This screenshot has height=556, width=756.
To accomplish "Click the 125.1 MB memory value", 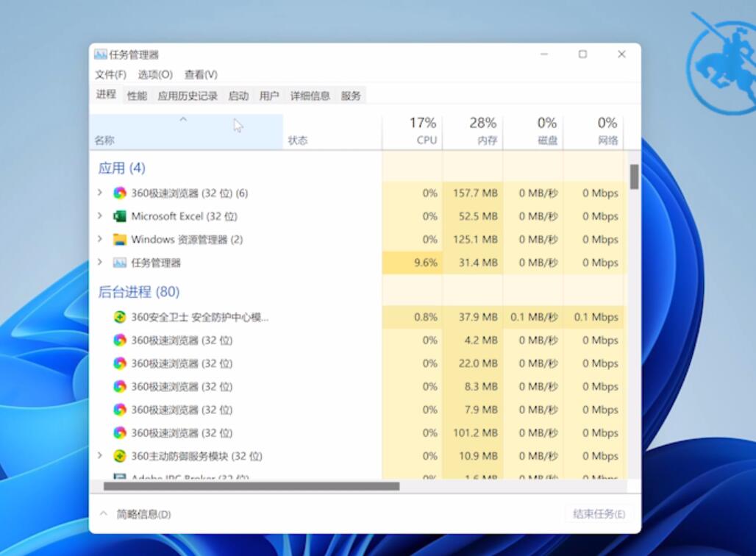I will [x=475, y=240].
